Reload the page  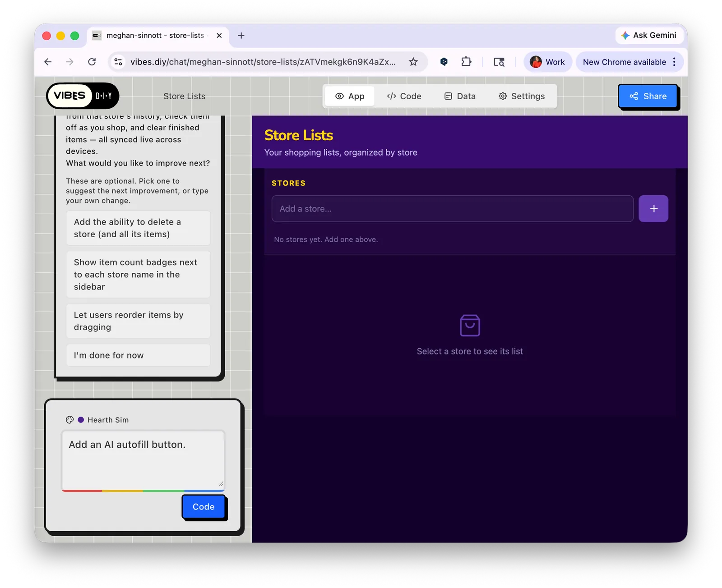tap(92, 62)
